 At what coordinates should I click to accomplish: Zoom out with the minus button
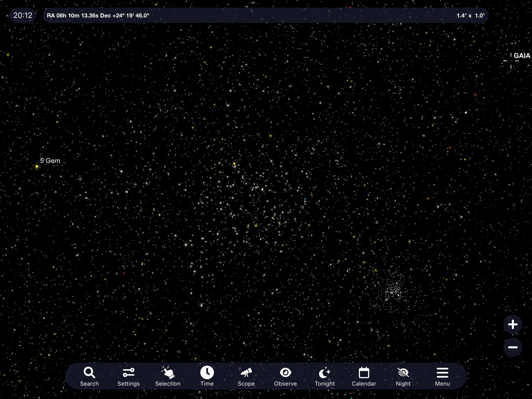coord(513,347)
